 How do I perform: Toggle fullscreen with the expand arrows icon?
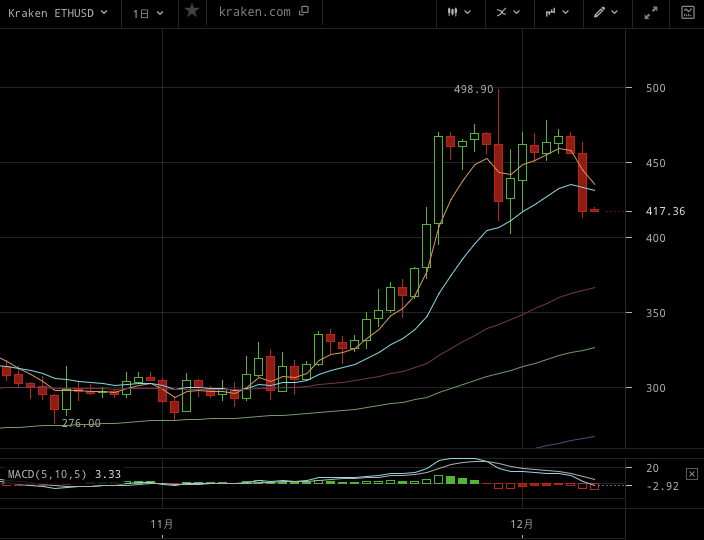point(651,13)
